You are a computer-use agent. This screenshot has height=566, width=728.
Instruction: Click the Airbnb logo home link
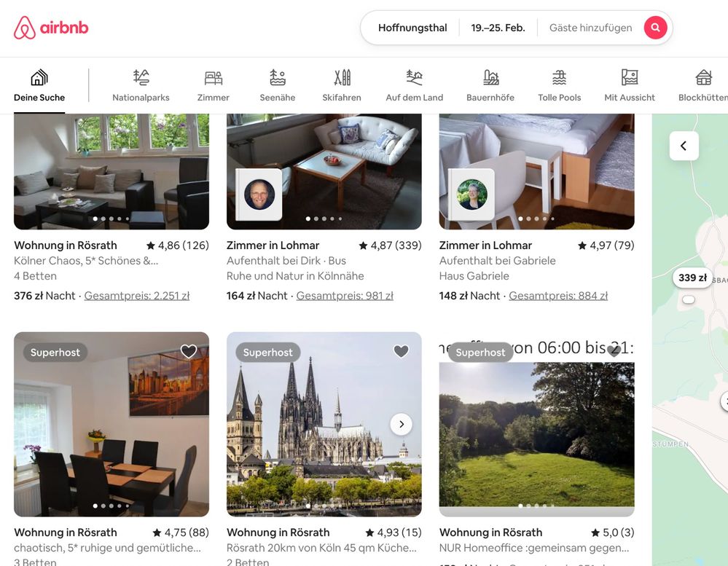tap(51, 28)
